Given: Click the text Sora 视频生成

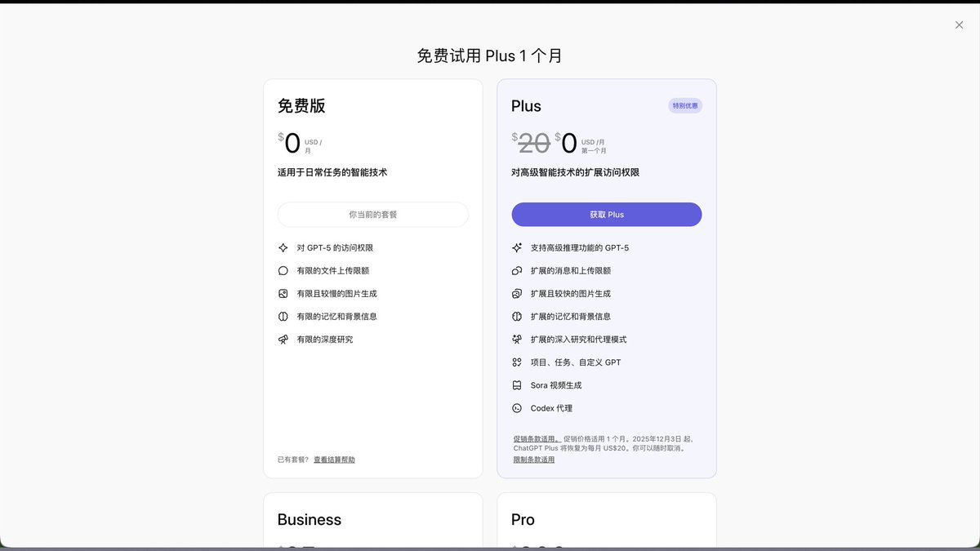Looking at the screenshot, I should click(556, 384).
